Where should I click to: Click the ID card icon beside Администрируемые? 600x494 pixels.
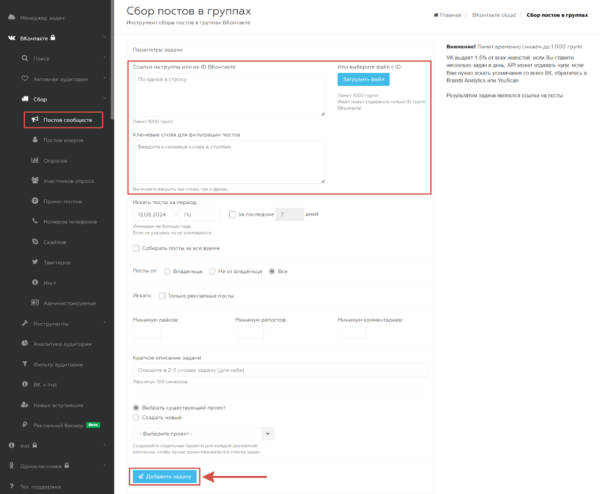[x=35, y=302]
